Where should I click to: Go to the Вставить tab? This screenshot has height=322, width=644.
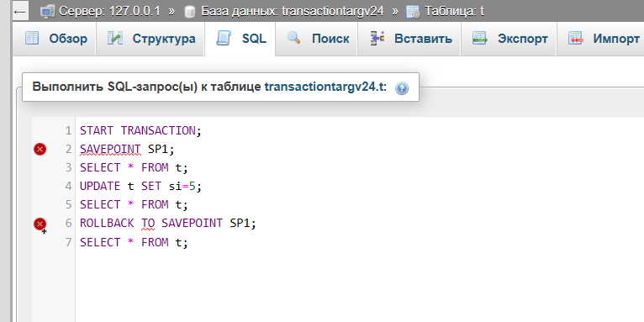tap(410, 39)
